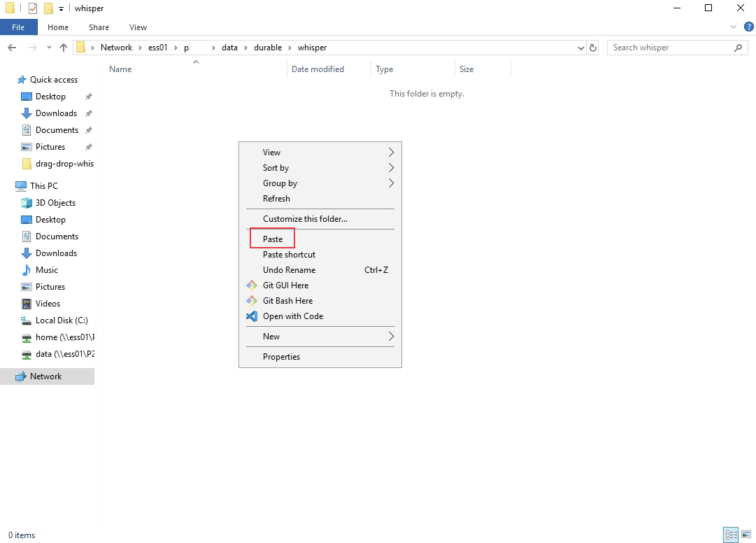The image size is (756, 543).
Task: Click the Back navigation arrow
Action: [12, 48]
